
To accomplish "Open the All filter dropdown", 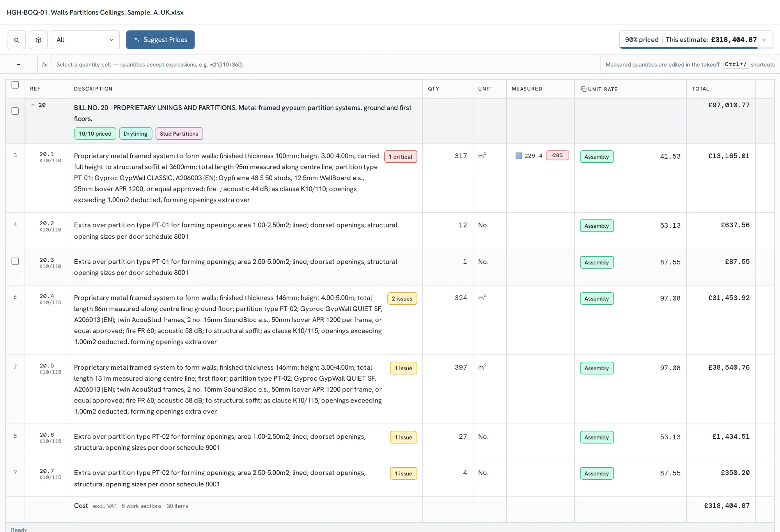I will [85, 40].
